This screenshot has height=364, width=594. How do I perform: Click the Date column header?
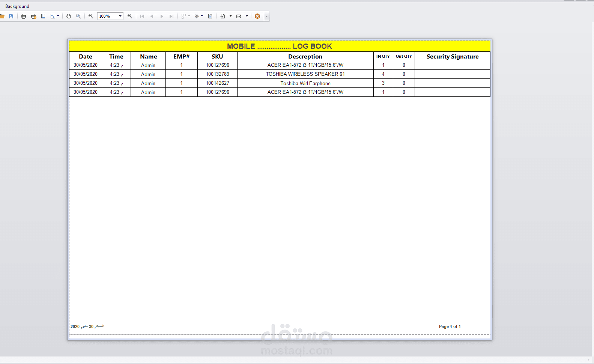[86, 56]
